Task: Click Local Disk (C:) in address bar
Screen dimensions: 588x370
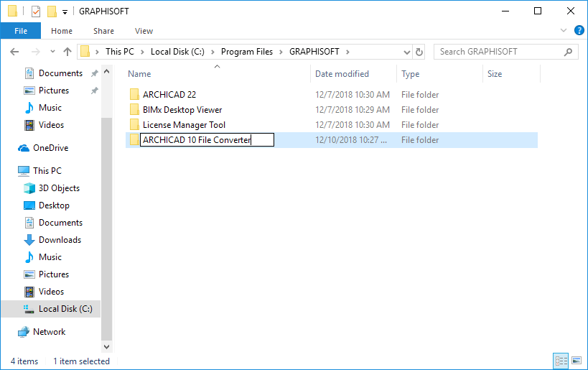Action: coord(177,52)
